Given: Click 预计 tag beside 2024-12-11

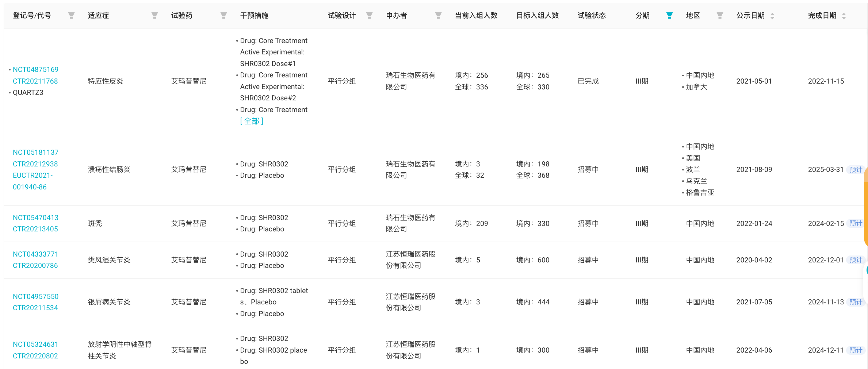Looking at the screenshot, I should pos(855,350).
